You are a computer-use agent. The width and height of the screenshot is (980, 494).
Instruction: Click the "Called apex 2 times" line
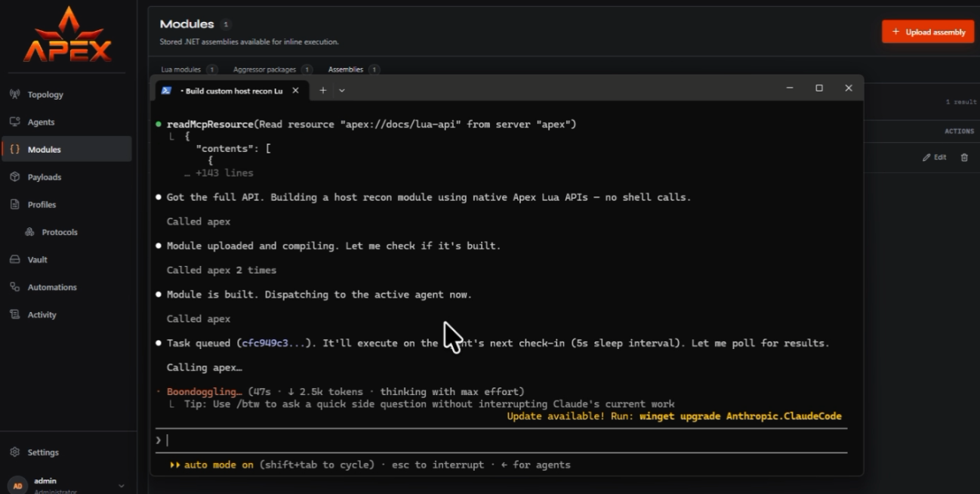coord(221,270)
